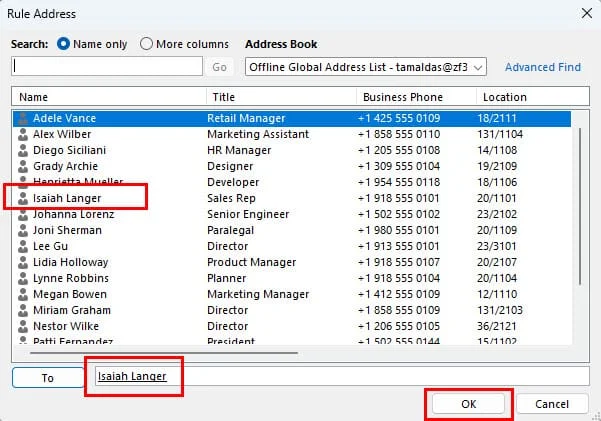Click the To recipients field with Isaiah Langer
This screenshot has height=421, width=601.
click(342, 377)
